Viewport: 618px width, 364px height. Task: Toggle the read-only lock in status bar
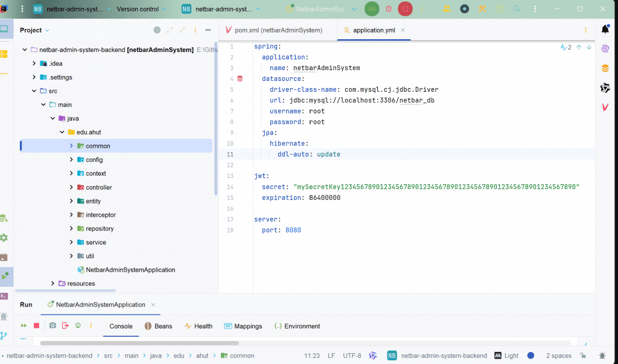coord(582,356)
